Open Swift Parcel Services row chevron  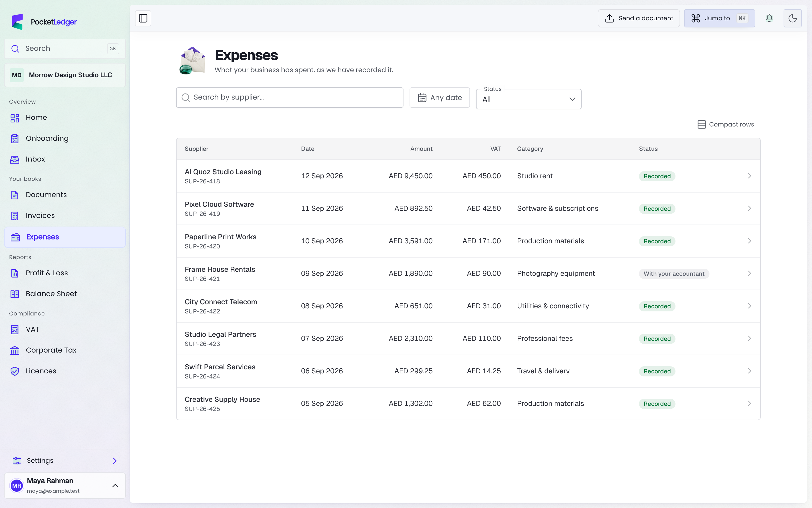point(749,371)
